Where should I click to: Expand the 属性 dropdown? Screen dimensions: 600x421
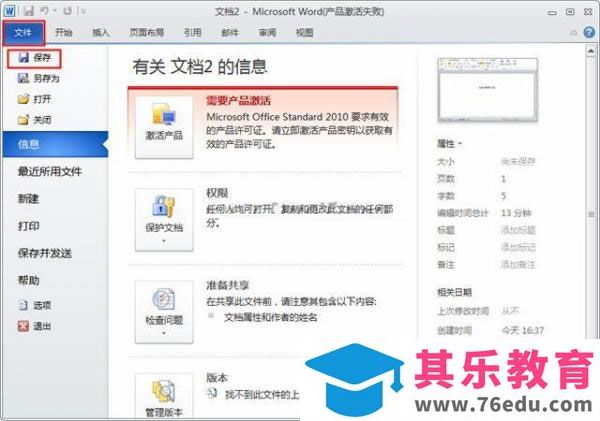click(450, 144)
